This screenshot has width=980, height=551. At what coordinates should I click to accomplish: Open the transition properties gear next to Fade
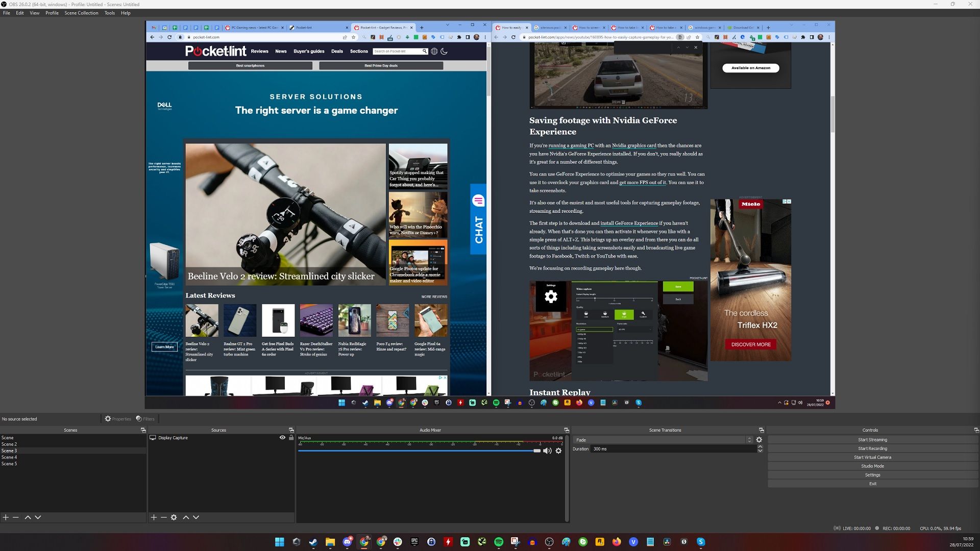[x=759, y=440]
